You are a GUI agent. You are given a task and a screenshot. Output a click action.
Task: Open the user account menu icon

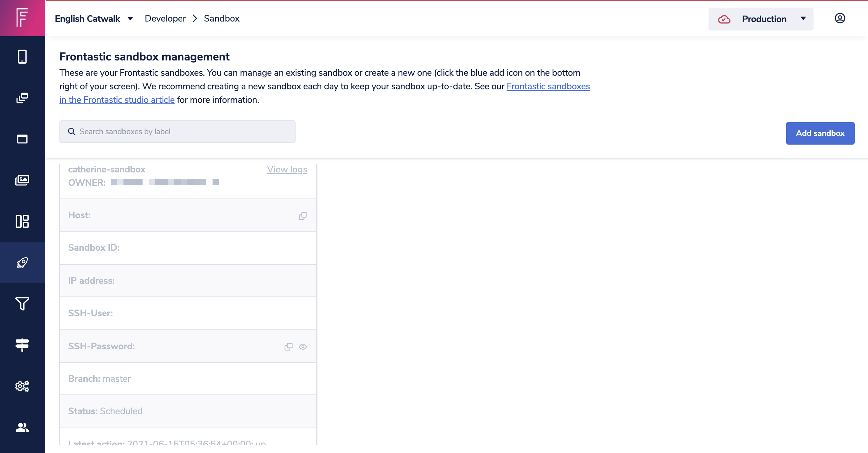(839, 18)
